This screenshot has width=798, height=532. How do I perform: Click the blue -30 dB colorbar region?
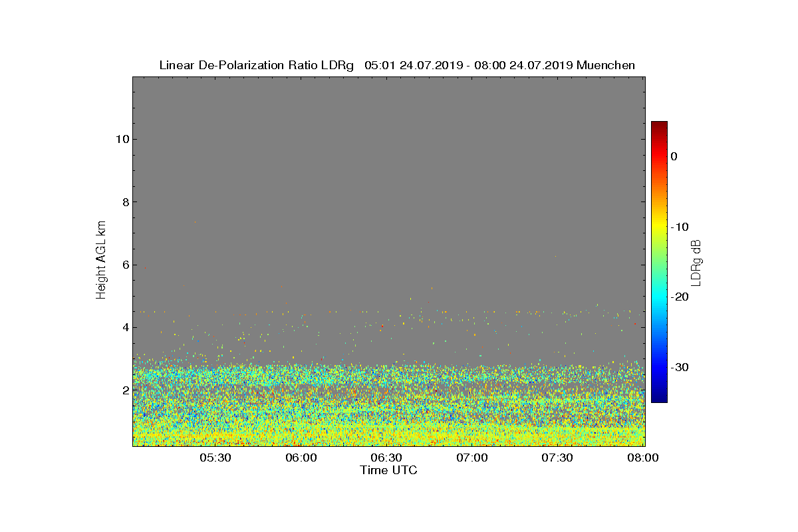(x=659, y=367)
